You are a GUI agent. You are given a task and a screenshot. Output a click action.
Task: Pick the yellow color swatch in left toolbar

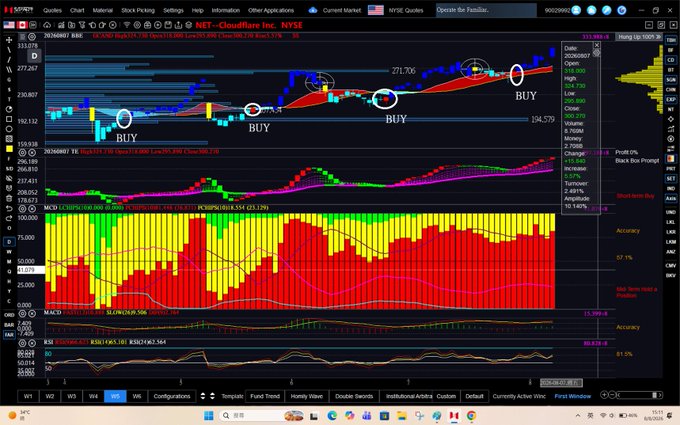point(9,149)
